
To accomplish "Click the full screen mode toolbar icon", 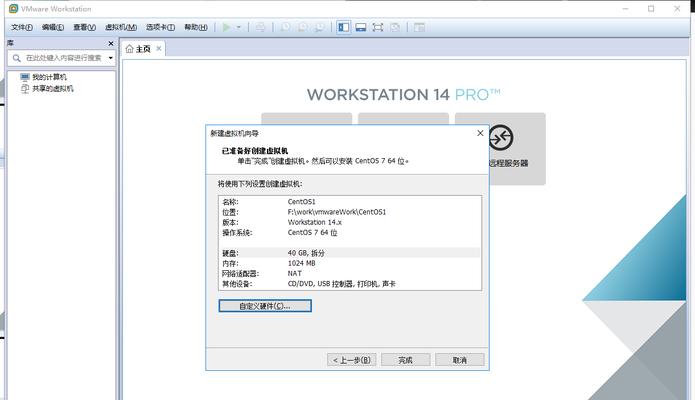I will coord(378,27).
